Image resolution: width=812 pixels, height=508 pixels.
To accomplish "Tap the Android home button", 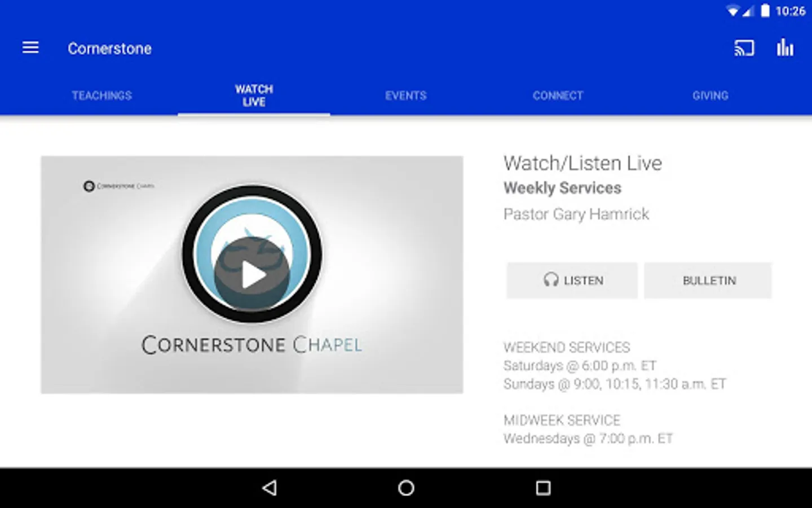I will 406,488.
